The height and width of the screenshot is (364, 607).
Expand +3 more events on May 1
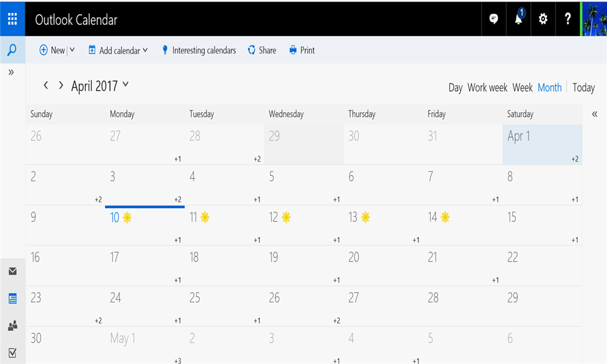[178, 361]
